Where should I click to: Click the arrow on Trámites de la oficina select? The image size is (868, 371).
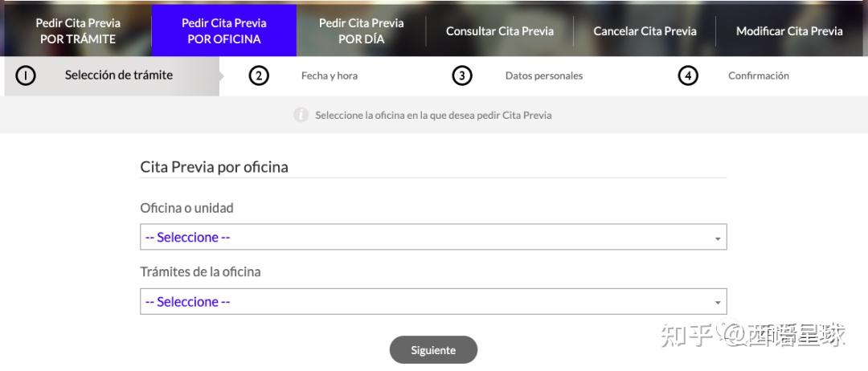point(718,303)
